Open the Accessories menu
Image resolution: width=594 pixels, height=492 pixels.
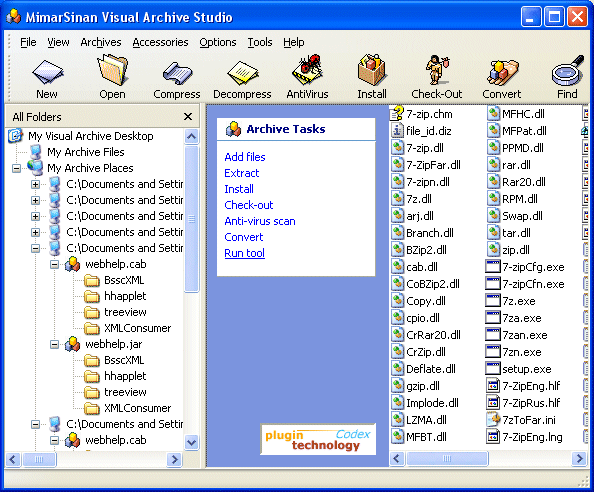[x=160, y=42]
